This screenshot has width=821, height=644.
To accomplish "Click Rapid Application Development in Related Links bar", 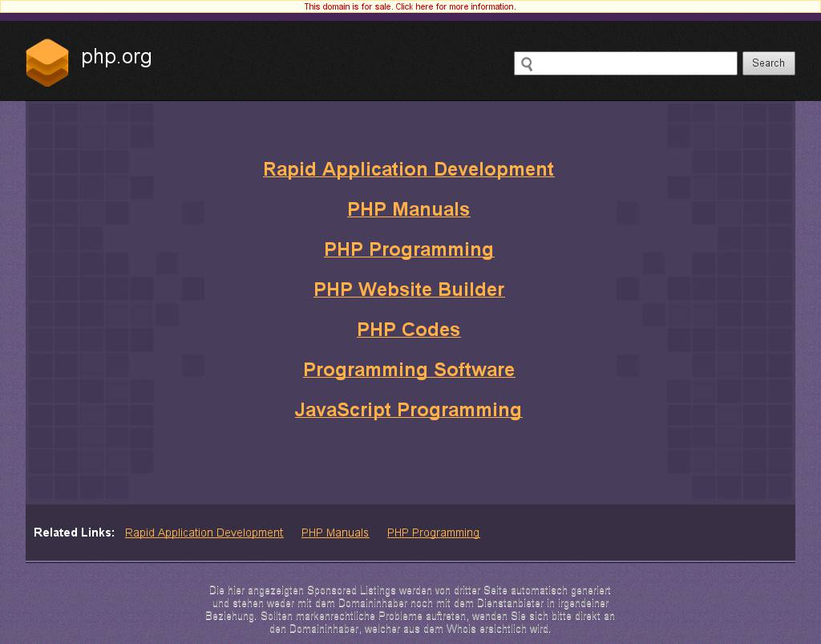I will coord(204,533).
